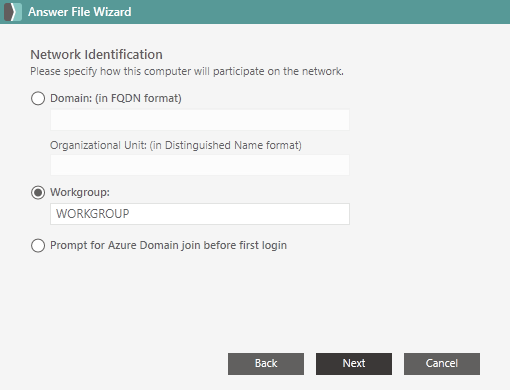Click the 'Answer File Wizard' title text
This screenshot has width=510, height=390.
pyautogui.click(x=80, y=12)
